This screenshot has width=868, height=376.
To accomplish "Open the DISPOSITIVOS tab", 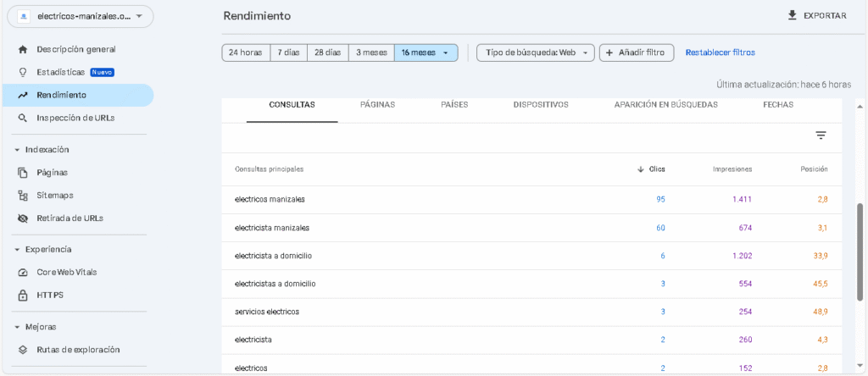I will 541,105.
